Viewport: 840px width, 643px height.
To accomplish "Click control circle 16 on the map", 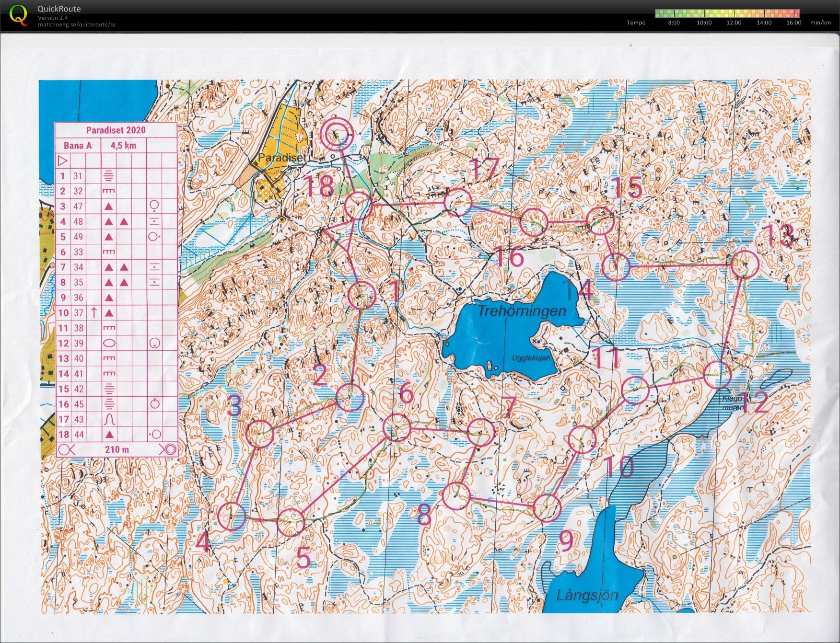I will coord(534,222).
